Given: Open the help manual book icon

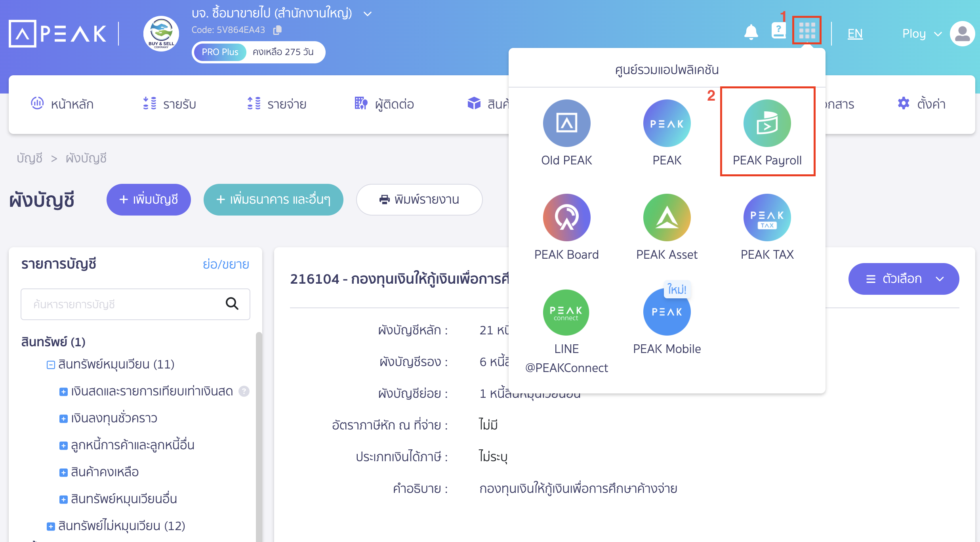Looking at the screenshot, I should 778,31.
